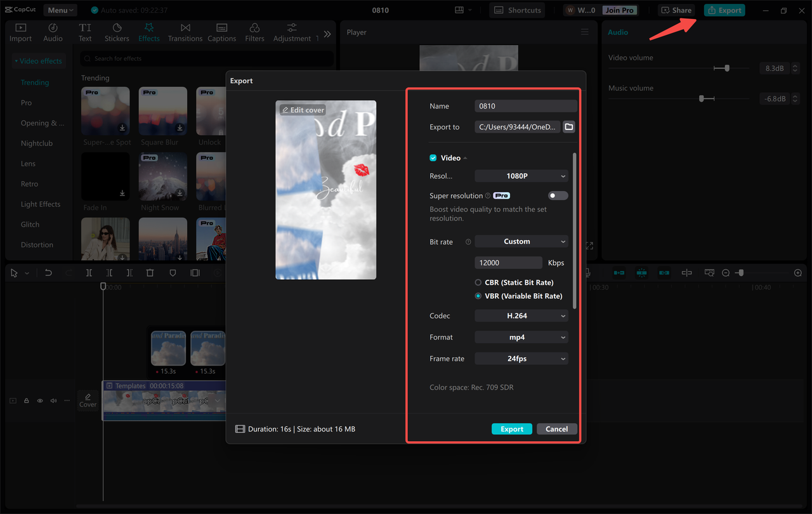Select the Nightclub effects category

click(37, 143)
